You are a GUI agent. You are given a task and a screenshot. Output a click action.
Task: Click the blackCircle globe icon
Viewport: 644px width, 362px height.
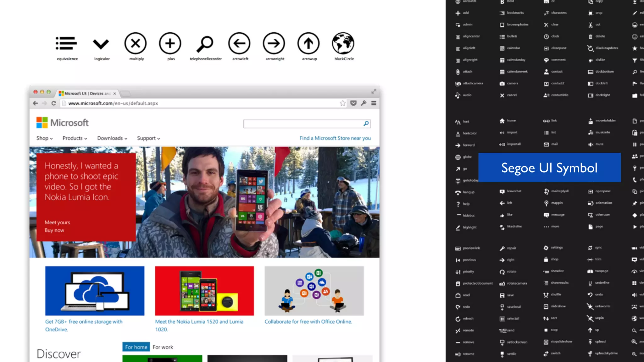[343, 43]
